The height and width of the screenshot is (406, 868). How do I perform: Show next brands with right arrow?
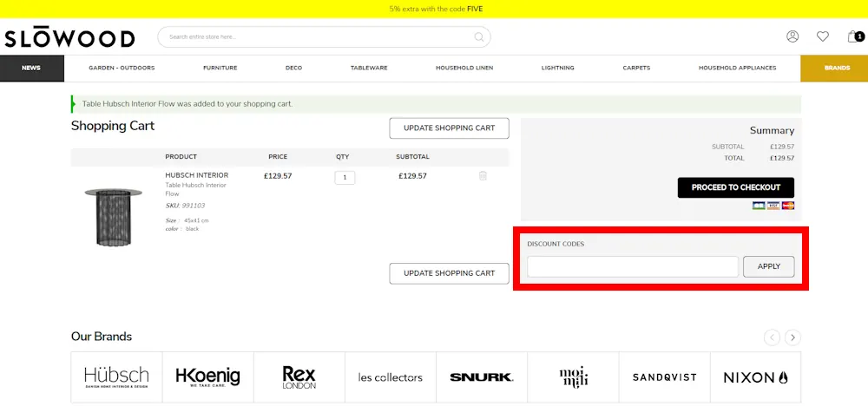click(x=792, y=337)
